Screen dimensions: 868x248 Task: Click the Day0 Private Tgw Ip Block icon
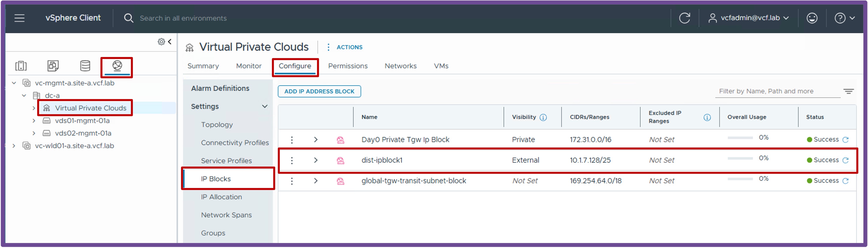click(x=340, y=140)
